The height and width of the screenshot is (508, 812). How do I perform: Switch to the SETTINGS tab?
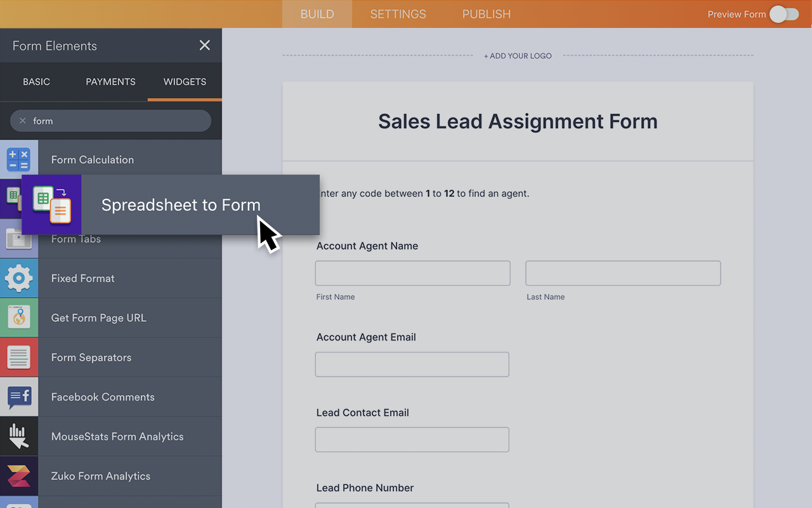(398, 14)
